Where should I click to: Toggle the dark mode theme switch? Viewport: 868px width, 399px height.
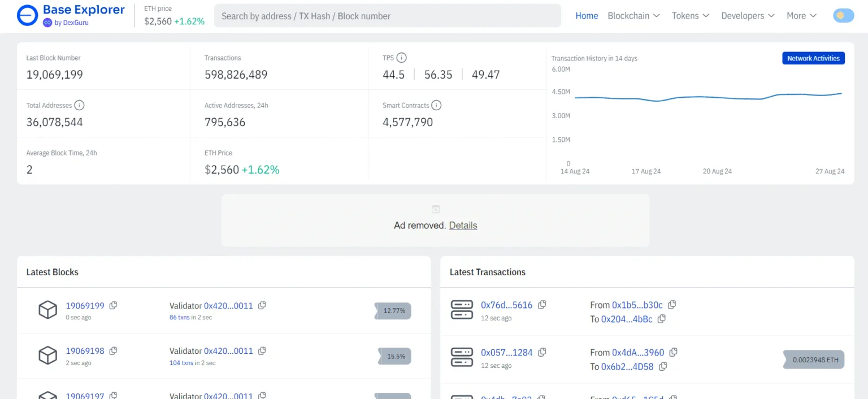pos(843,16)
